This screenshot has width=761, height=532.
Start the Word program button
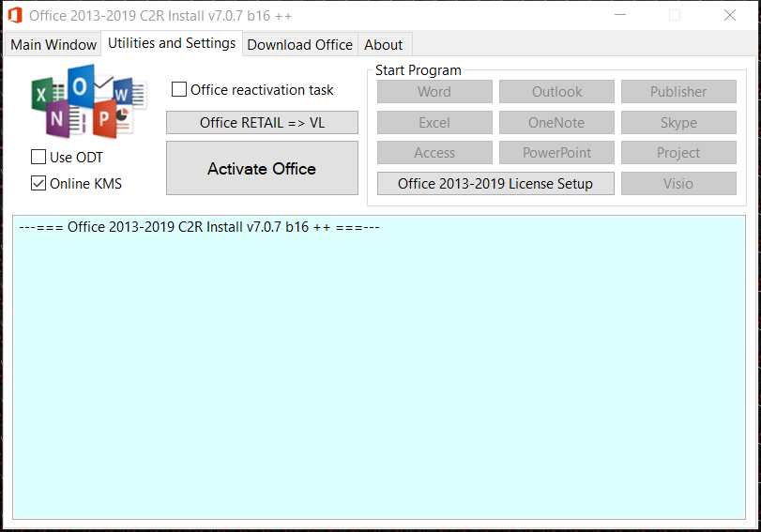click(x=434, y=92)
